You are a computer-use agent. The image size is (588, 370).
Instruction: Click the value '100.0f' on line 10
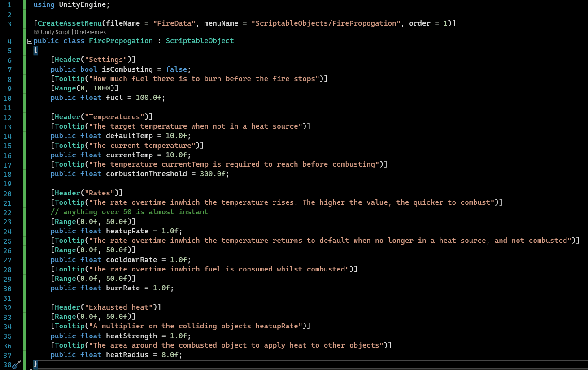(x=148, y=98)
